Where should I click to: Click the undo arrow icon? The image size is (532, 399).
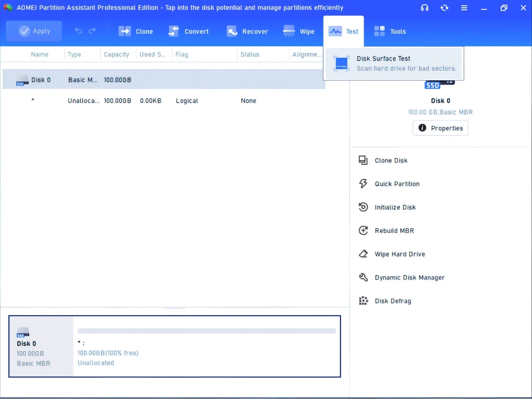click(x=78, y=31)
